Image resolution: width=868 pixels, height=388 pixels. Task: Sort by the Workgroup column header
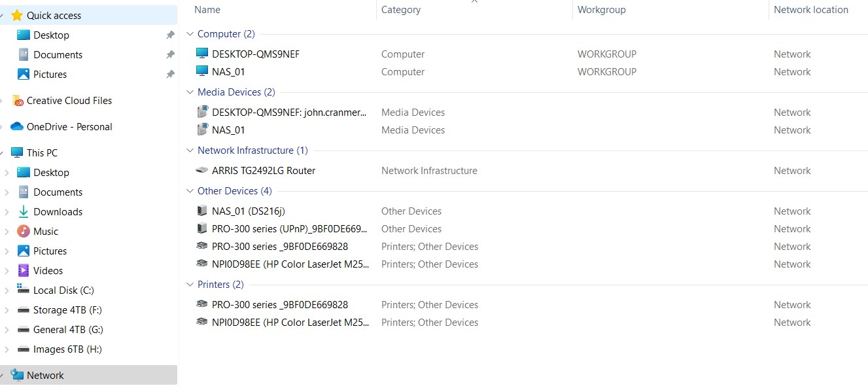click(601, 10)
